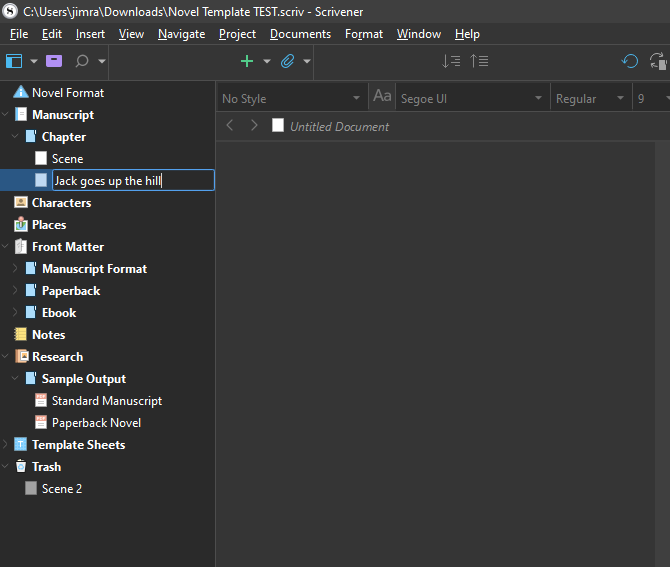Viewport: 670px width, 567px height.
Task: Select Manuscript Format in binder
Action: coord(94,269)
